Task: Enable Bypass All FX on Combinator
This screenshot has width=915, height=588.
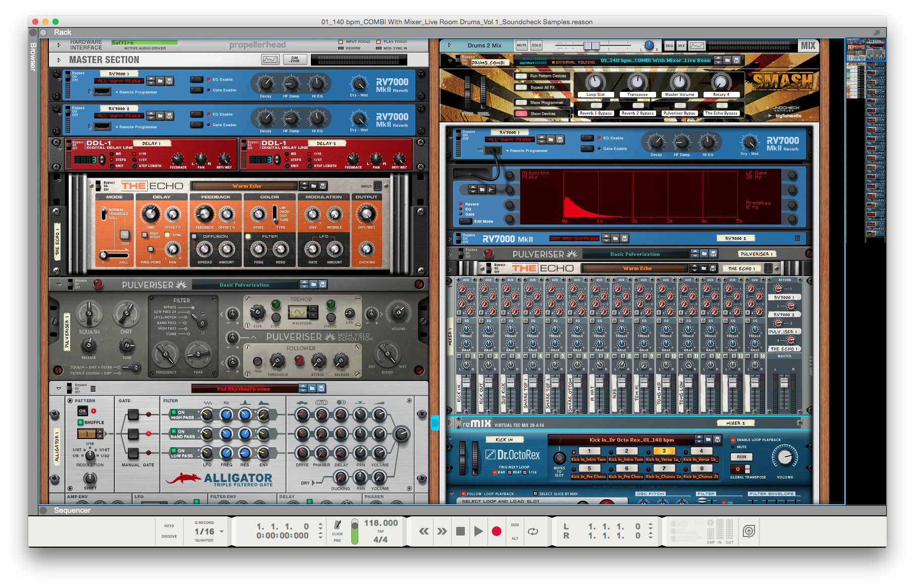Action: point(521,87)
